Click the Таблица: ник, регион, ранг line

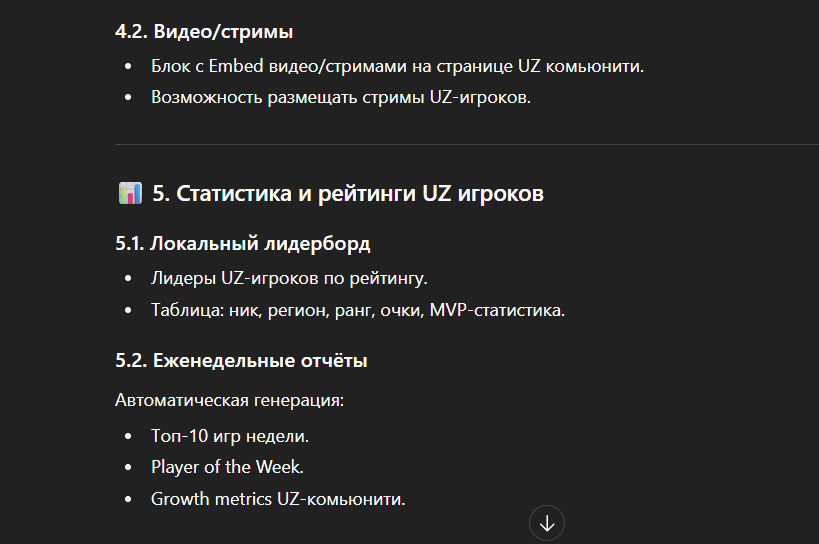358,310
